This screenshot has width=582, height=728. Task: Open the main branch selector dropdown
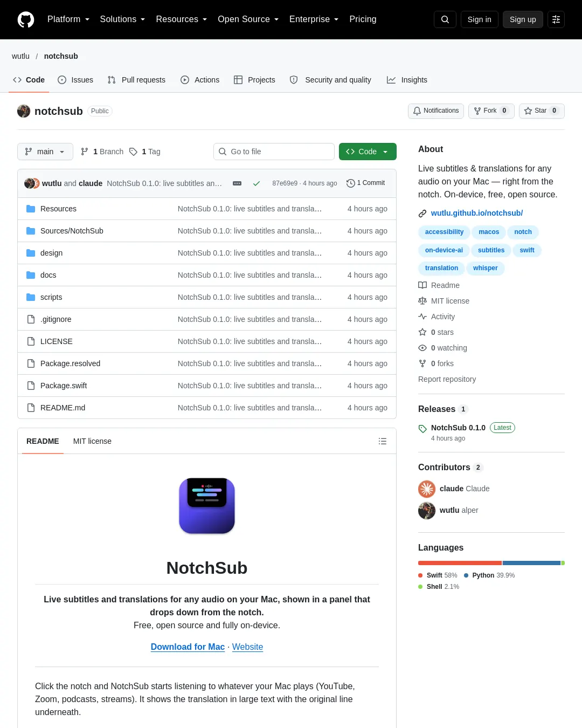(x=45, y=152)
